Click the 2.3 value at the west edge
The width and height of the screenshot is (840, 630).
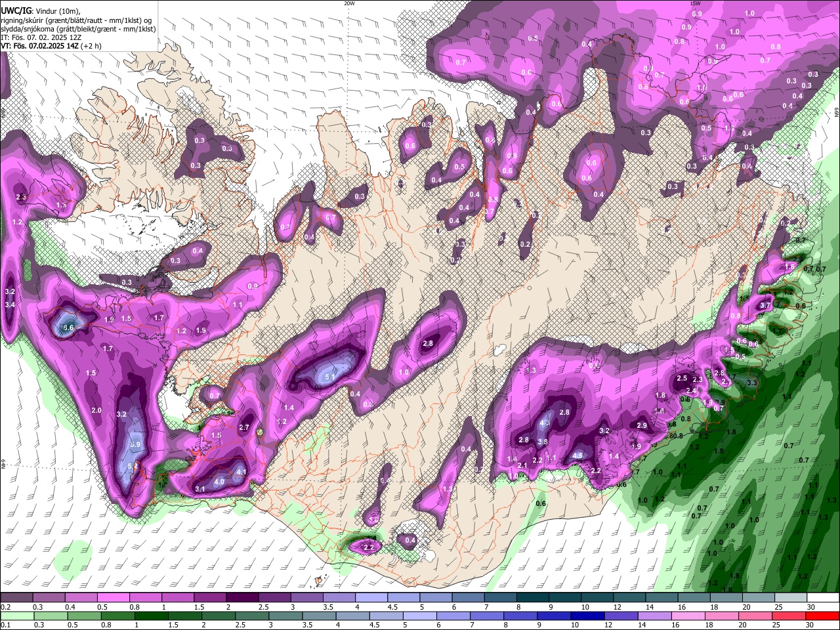point(21,197)
